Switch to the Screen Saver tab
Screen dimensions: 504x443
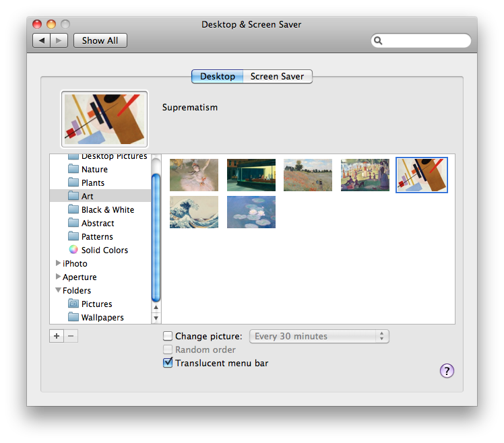click(277, 77)
